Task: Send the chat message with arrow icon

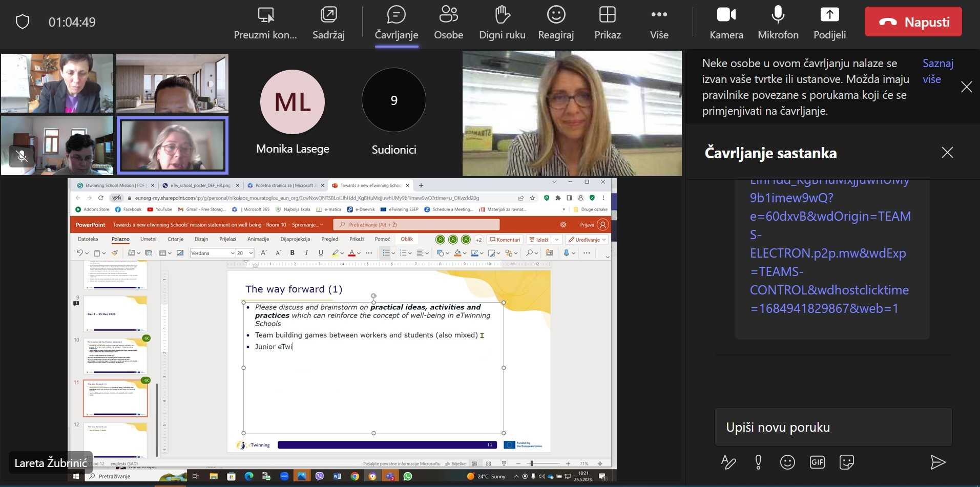Action: click(937, 462)
